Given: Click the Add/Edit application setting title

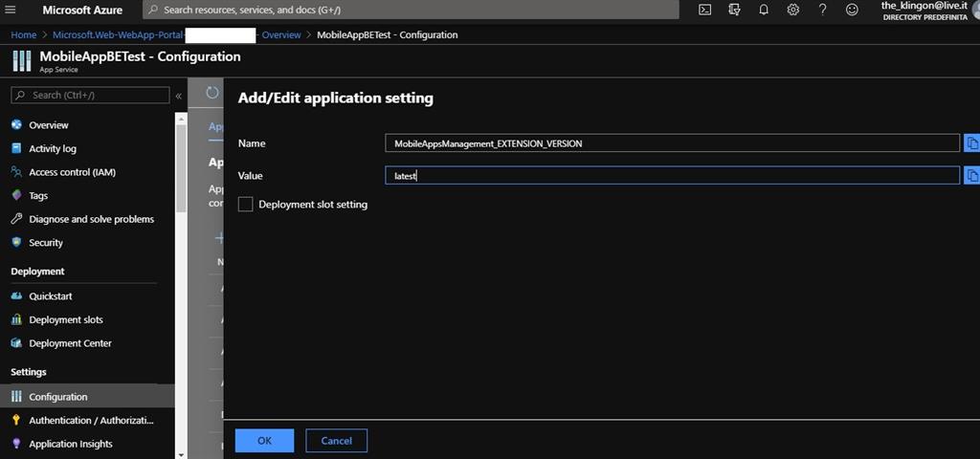Looking at the screenshot, I should [336, 98].
